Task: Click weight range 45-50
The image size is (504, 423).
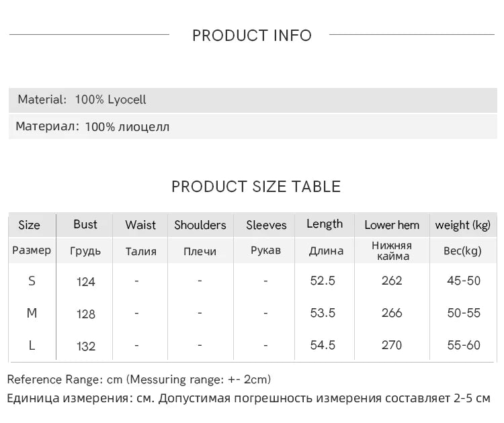Action: point(464,281)
